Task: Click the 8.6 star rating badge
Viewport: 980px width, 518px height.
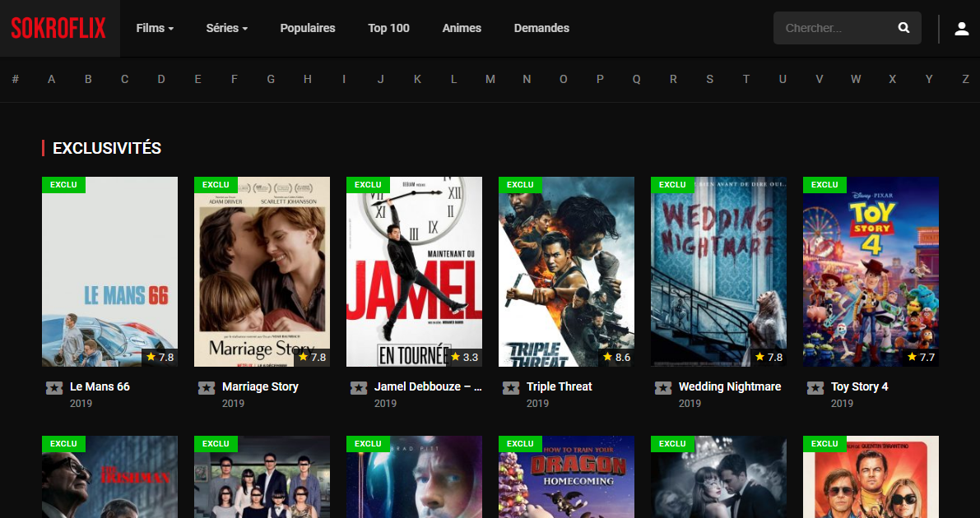Action: click(x=616, y=358)
